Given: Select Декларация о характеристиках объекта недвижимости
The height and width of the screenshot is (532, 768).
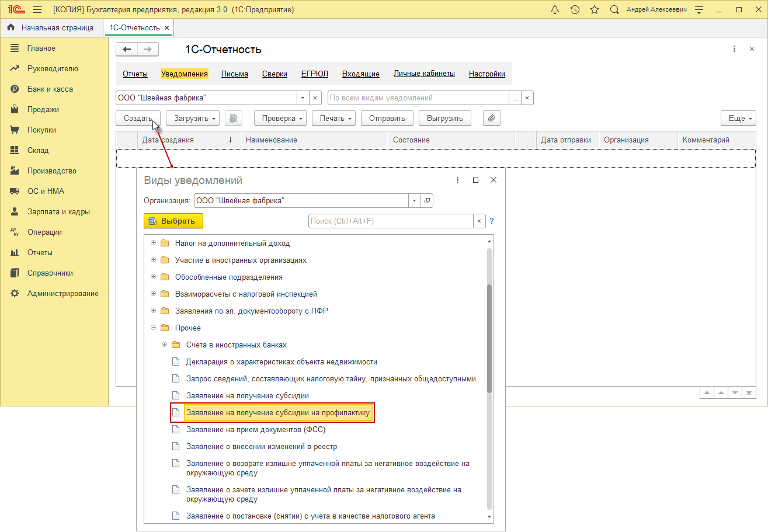Looking at the screenshot, I should [282, 361].
